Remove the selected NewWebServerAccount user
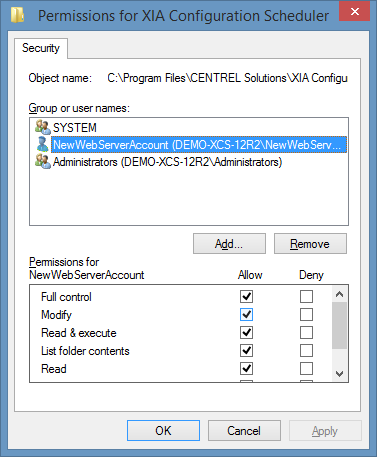The height and width of the screenshot is (457, 377). pos(310,244)
